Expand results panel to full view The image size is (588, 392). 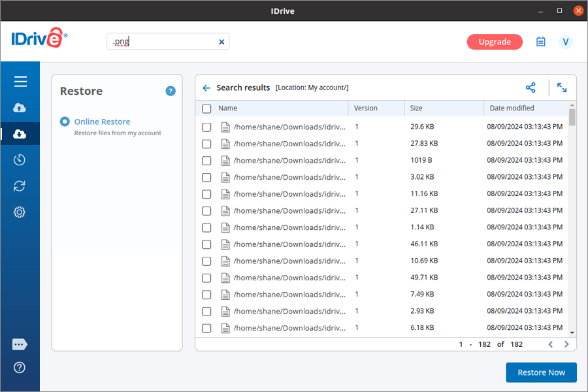point(562,88)
